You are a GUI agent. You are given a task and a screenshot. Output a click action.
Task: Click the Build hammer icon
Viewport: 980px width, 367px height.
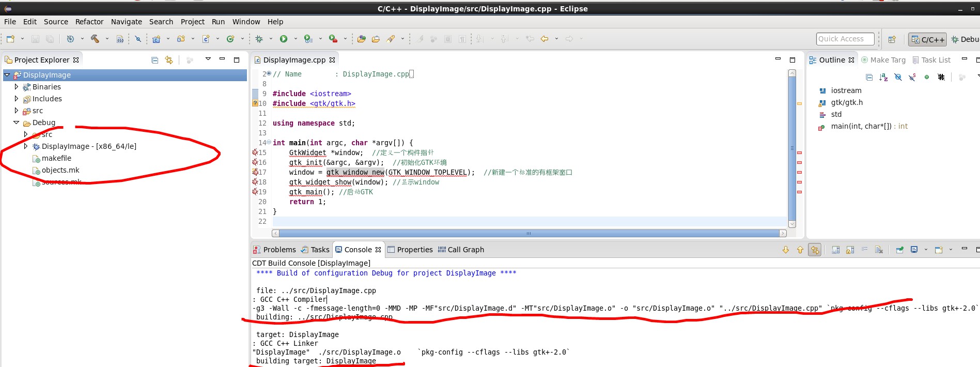click(x=95, y=39)
